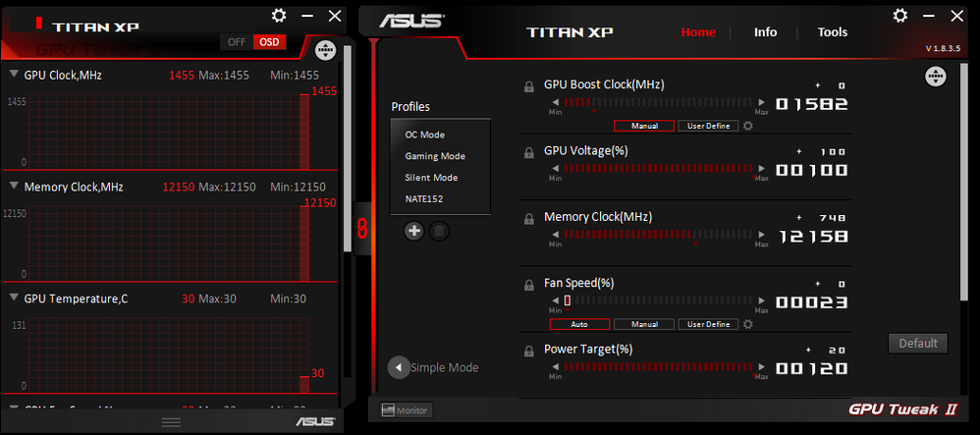The width and height of the screenshot is (980, 435).
Task: Delete profile with trash icon
Action: click(x=439, y=231)
